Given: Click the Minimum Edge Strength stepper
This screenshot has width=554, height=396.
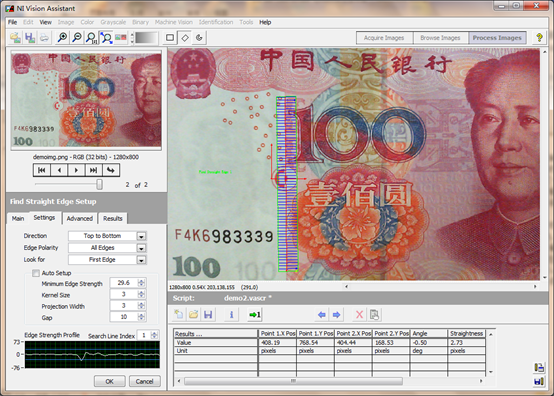Looking at the screenshot, I should coord(141,283).
